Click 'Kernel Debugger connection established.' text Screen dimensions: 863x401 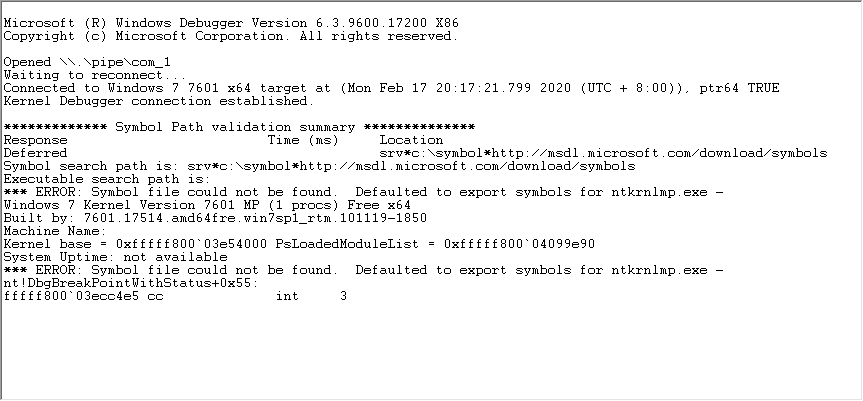pos(159,101)
